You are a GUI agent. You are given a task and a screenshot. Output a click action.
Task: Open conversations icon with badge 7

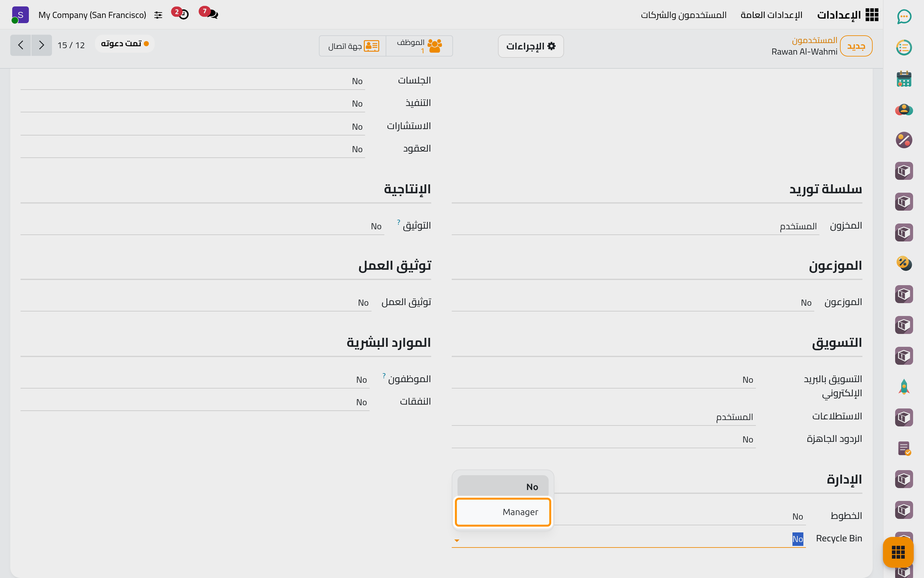click(x=209, y=13)
